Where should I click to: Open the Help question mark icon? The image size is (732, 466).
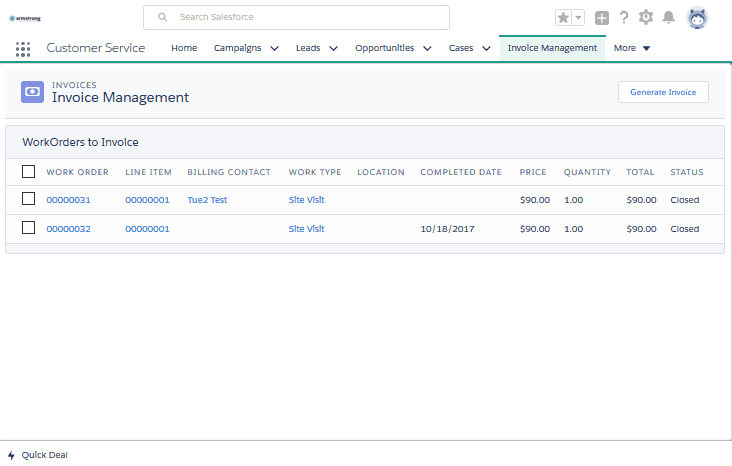pos(624,18)
